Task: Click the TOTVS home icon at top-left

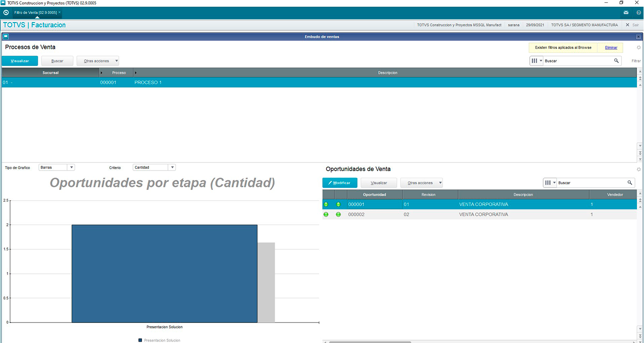Action: tap(6, 12)
